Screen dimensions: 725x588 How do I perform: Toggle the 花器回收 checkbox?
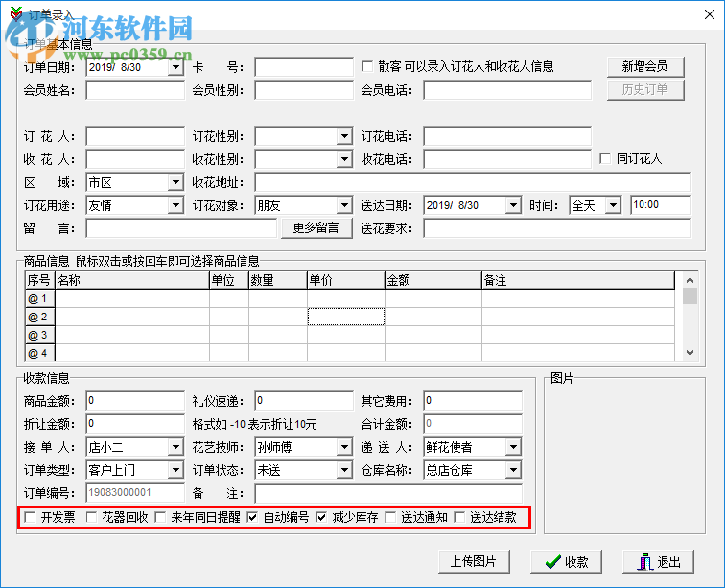[91, 517]
